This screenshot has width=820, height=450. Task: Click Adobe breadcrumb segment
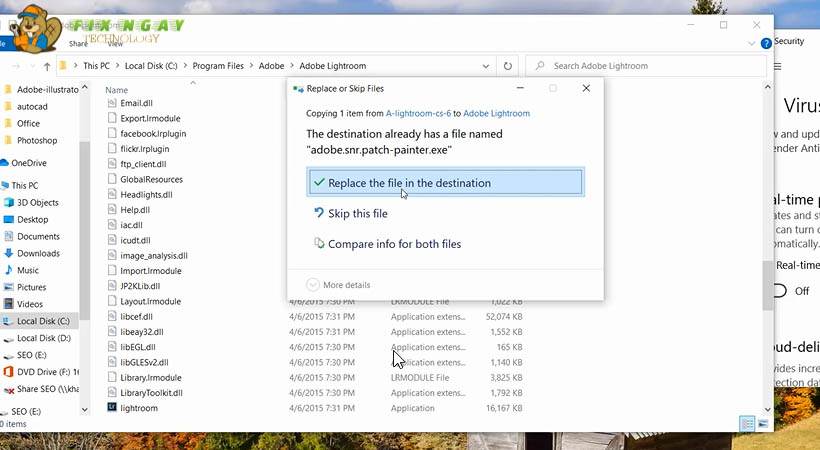pos(271,66)
